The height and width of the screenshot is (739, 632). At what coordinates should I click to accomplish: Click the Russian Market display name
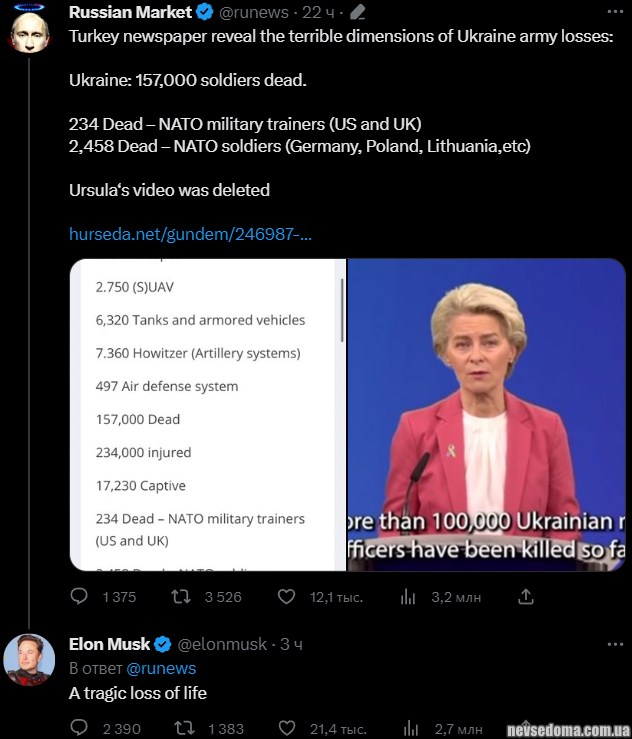(x=130, y=12)
